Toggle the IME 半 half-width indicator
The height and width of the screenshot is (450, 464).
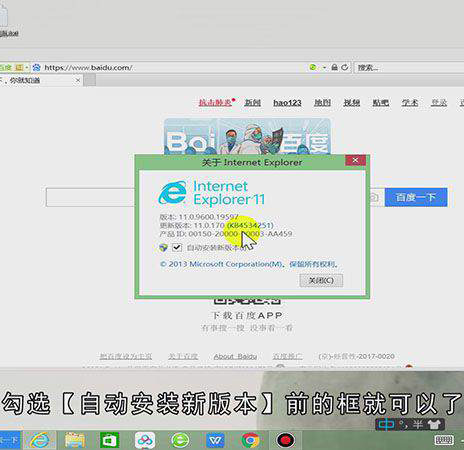[418, 424]
